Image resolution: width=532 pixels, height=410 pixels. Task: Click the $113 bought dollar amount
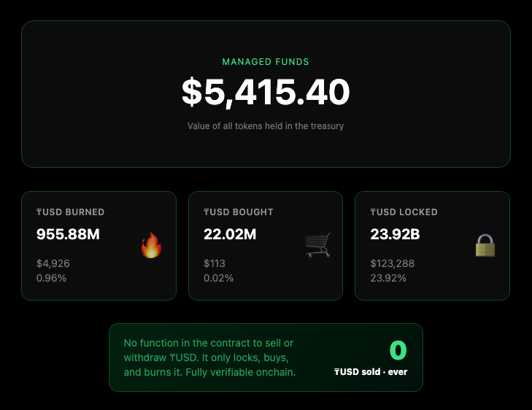point(215,263)
